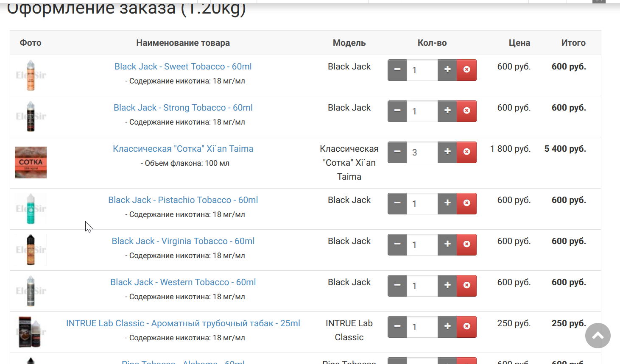The height and width of the screenshot is (364, 620).
Task: Click the "Наименование товара" column header
Action: click(183, 43)
